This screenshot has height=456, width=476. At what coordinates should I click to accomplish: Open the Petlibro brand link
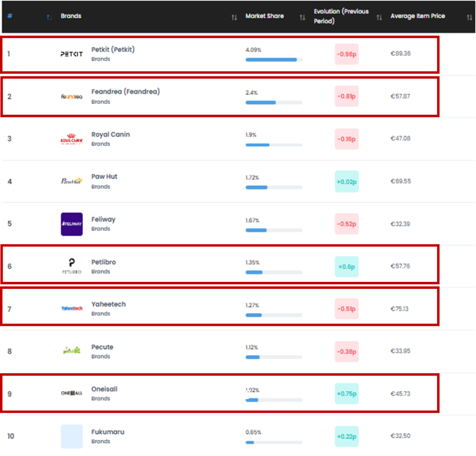pos(104,262)
